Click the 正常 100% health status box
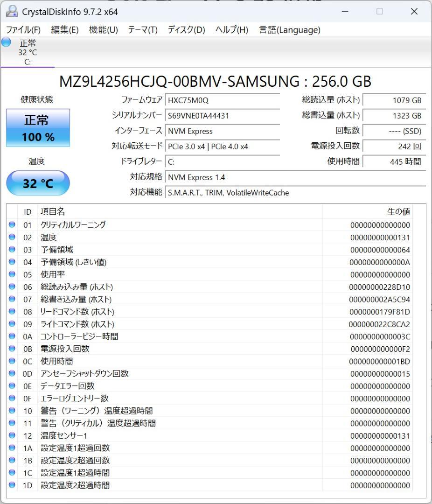Screen dimensions: 432x504 (x=37, y=127)
